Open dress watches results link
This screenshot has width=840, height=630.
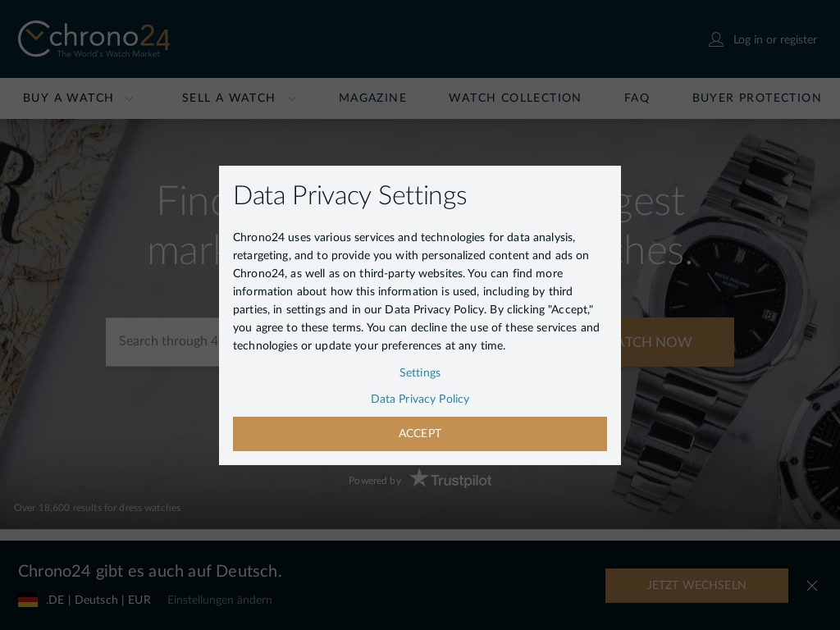[x=97, y=508]
